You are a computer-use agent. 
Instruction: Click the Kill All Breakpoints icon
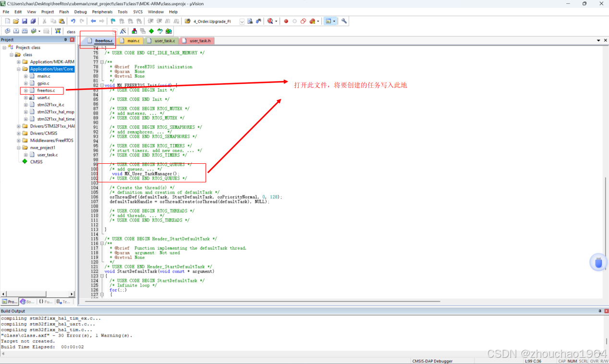coord(312,21)
